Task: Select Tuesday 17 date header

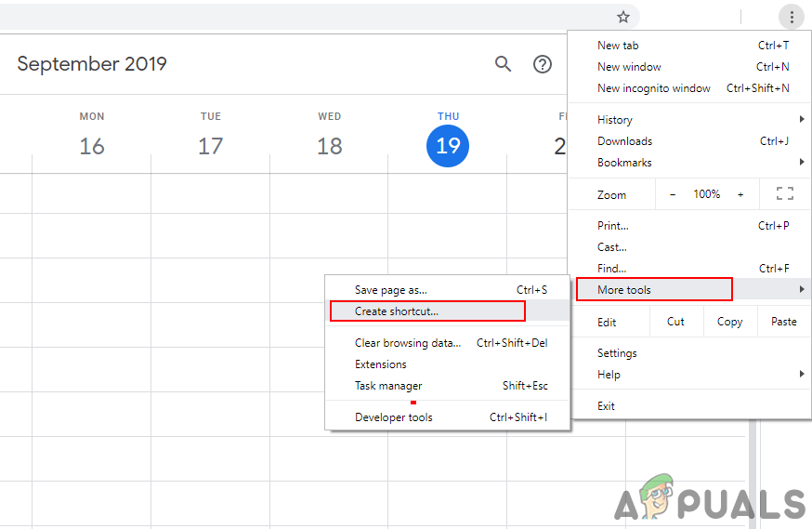Action: pyautogui.click(x=210, y=146)
